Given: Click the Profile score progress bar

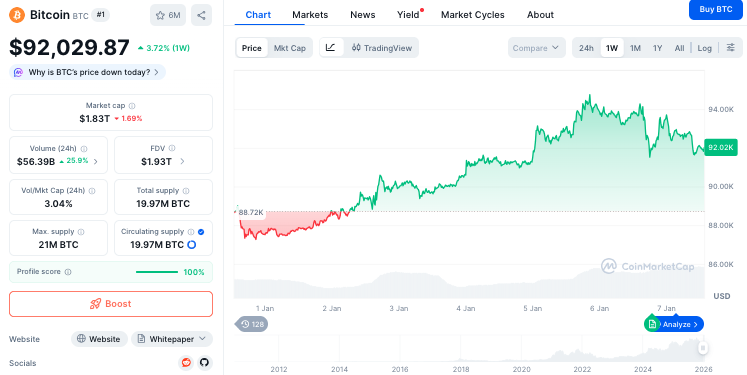Looking at the screenshot, I should click(157, 272).
